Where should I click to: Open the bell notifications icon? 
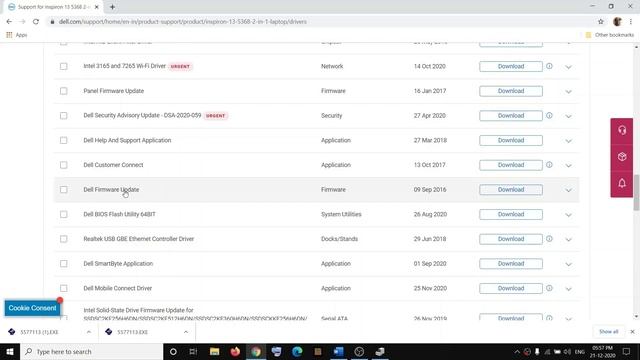(x=622, y=183)
